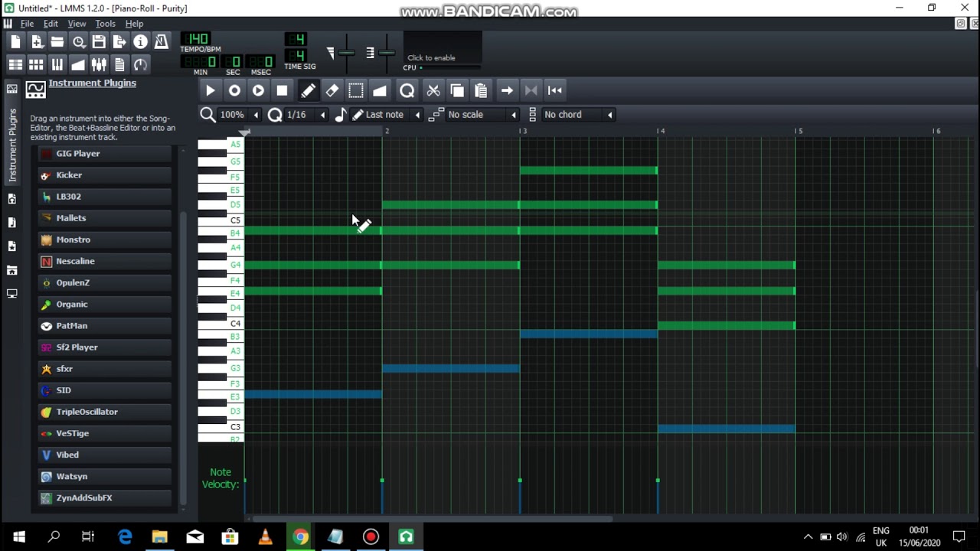Select the OpulenZ instrument
Viewport: 980px width, 551px height.
click(x=104, y=282)
